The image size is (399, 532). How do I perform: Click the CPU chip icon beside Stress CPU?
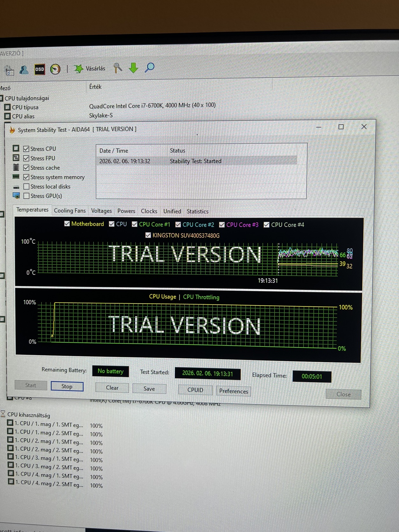(16, 148)
